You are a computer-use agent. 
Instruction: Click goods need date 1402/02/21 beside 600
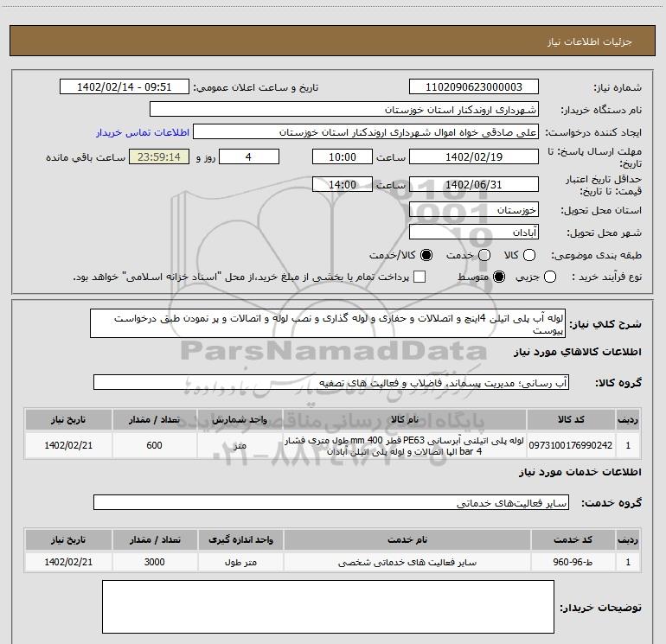(68, 445)
